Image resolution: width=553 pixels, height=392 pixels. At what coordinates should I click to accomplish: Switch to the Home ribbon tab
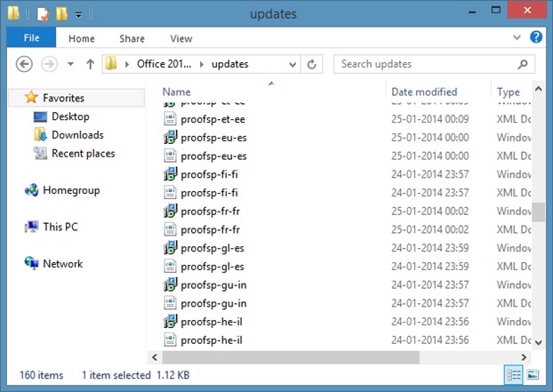(82, 38)
